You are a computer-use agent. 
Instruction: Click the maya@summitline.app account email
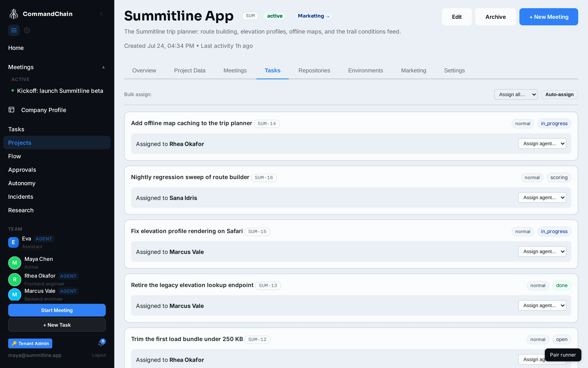click(x=35, y=355)
